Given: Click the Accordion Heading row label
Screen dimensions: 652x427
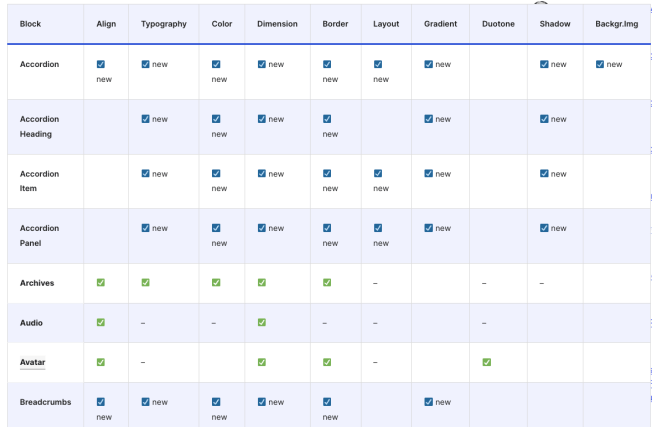Looking at the screenshot, I should (x=40, y=127).
